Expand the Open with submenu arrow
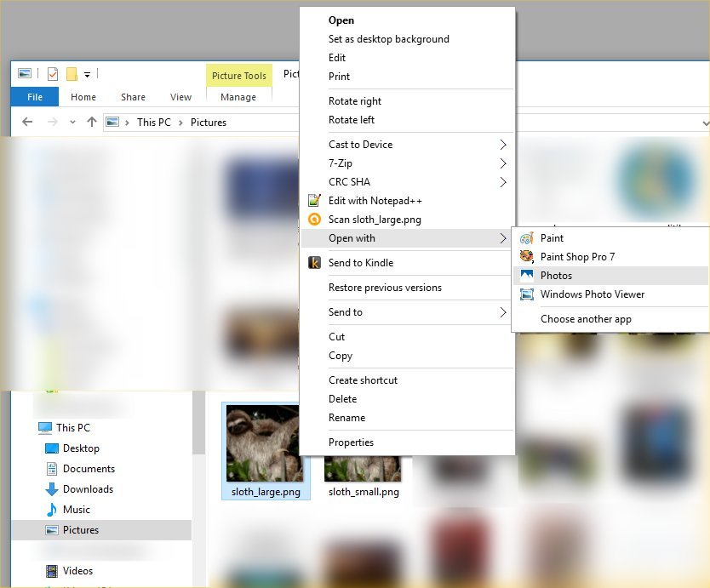The image size is (710, 588). click(x=503, y=238)
